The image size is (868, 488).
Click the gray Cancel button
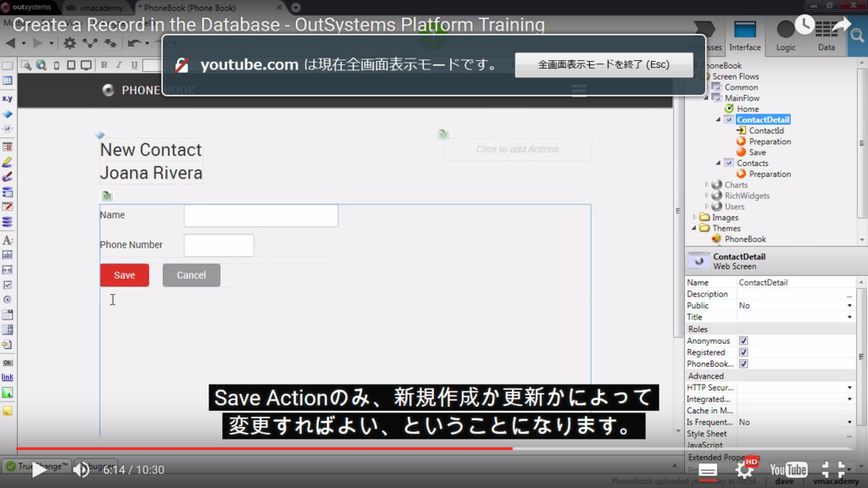191,275
